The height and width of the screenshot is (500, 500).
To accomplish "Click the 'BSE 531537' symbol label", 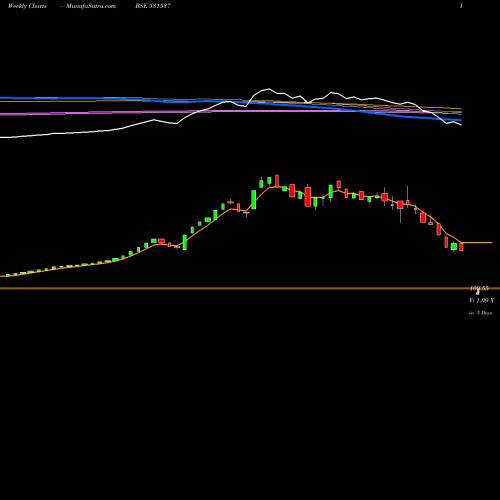I will click(x=153, y=6).
